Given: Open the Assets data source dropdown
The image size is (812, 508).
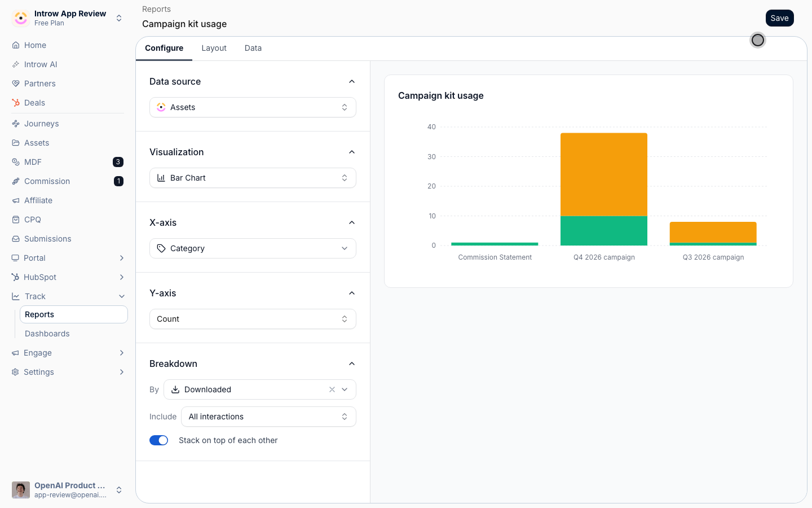Looking at the screenshot, I should pos(253,107).
